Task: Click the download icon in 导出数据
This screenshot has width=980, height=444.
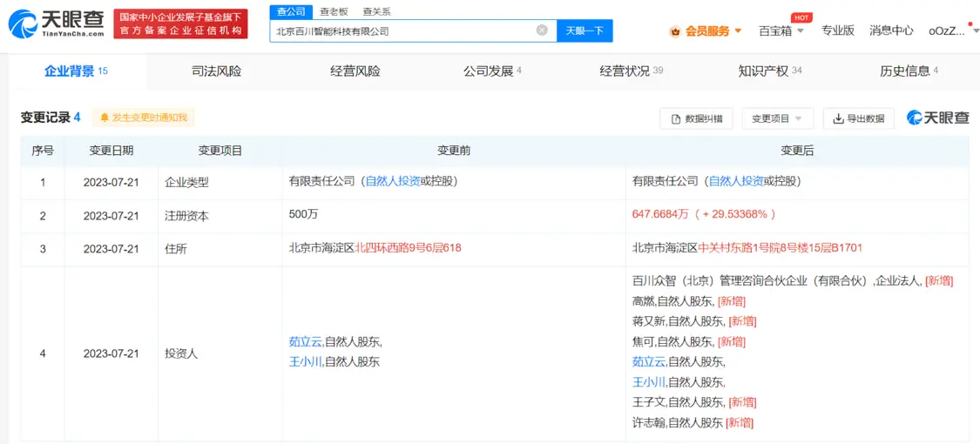Action: 839,118
